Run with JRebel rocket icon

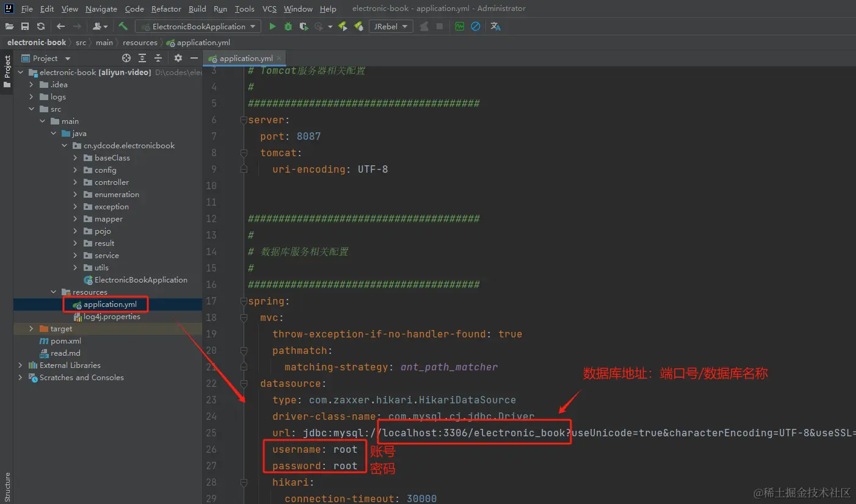pyautogui.click(x=343, y=26)
